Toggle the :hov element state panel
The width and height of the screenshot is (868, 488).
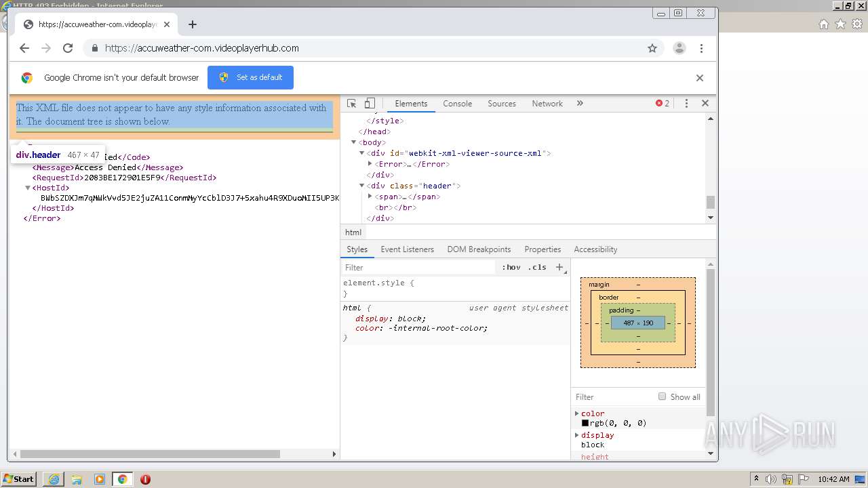(x=511, y=268)
